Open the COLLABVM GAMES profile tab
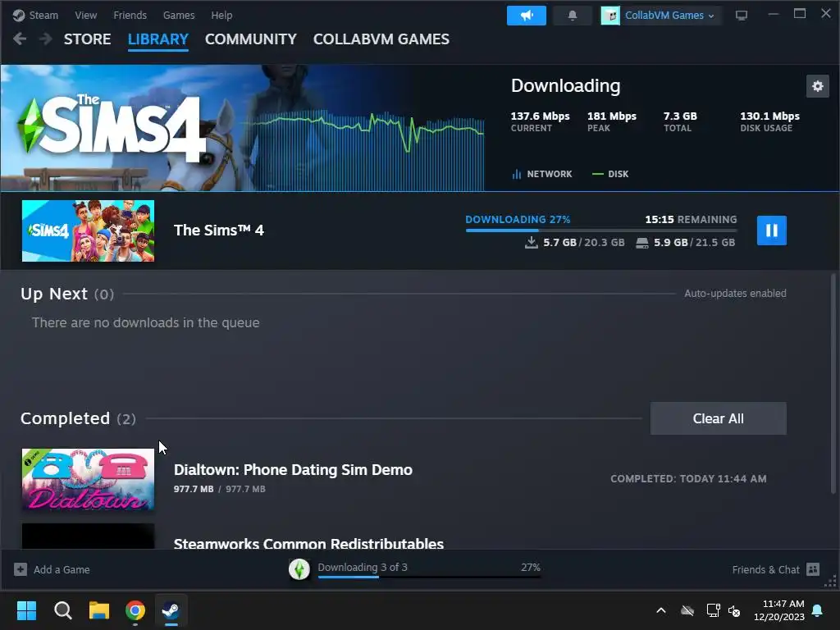This screenshot has width=840, height=630. (381, 39)
